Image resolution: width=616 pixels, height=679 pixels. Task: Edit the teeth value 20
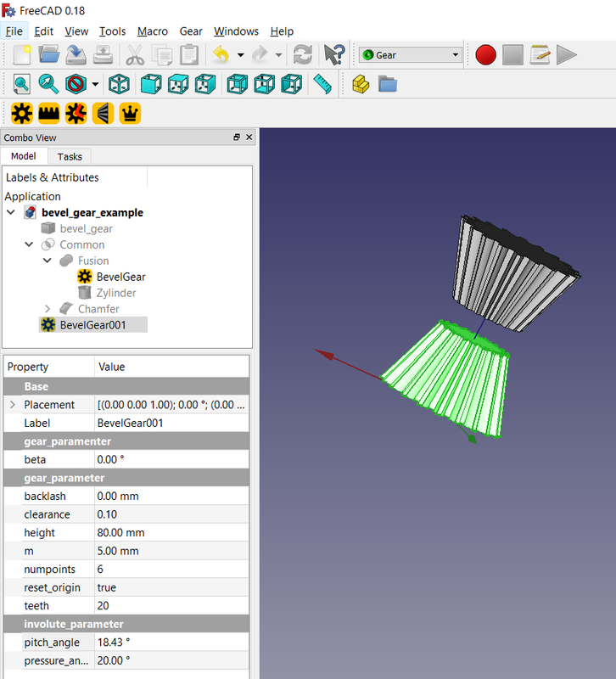(171, 605)
